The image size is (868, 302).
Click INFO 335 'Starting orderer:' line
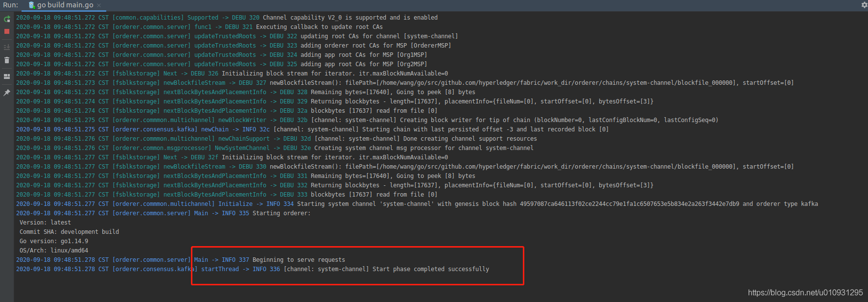coord(164,213)
